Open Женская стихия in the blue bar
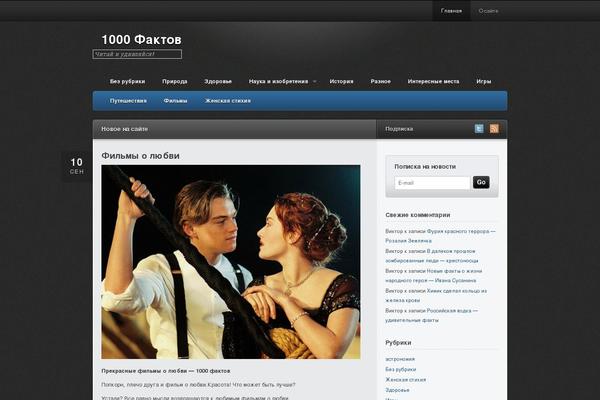Screen dimensions: 600x400 [x=228, y=101]
